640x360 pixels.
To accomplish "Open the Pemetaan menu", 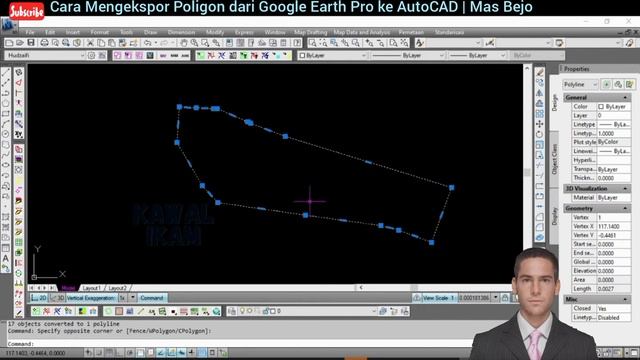I will (411, 32).
